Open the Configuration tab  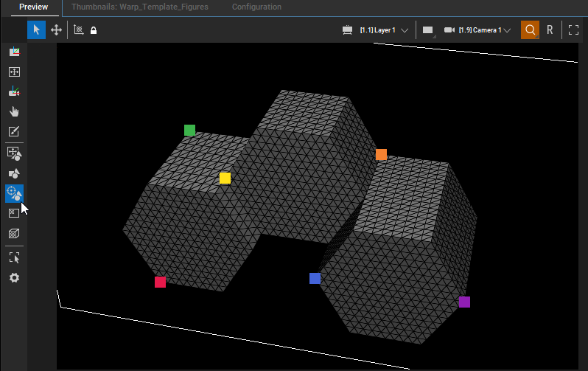256,7
